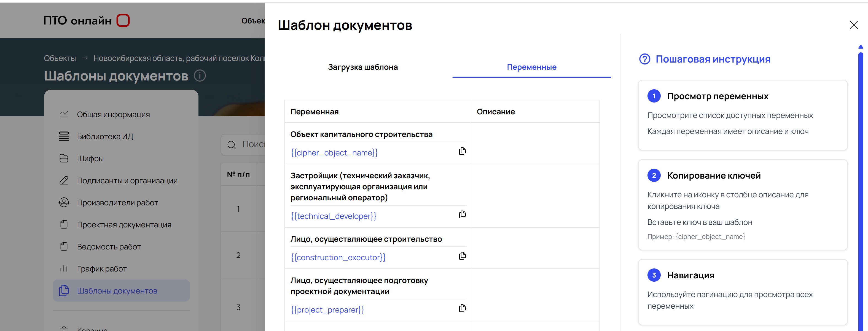Click the instruction panel vertical scrollbar
Image resolution: width=868 pixels, height=331 pixels.
[861, 192]
